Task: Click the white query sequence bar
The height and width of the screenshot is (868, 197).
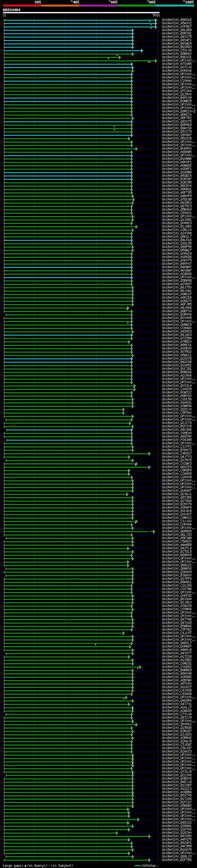Action: (81, 13)
